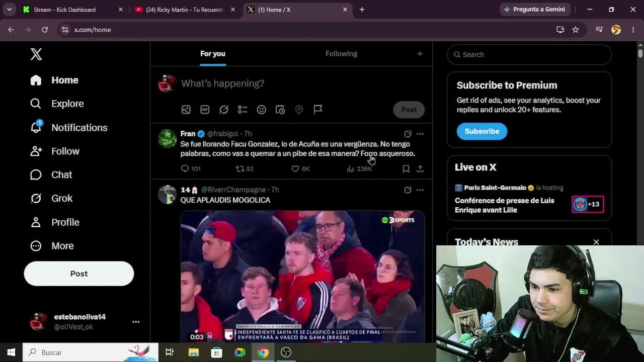Open File Explorer from the taskbar
The width and height of the screenshot is (644, 362).
(193, 352)
